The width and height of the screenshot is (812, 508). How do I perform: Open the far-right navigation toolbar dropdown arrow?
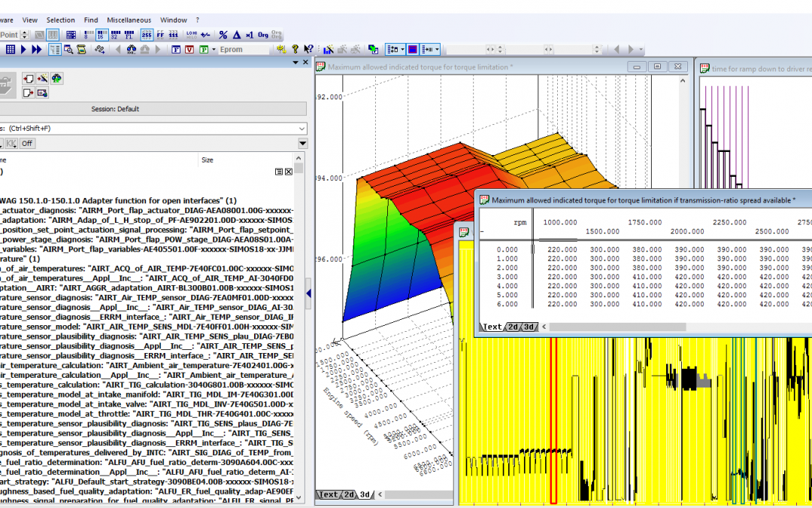[641, 49]
